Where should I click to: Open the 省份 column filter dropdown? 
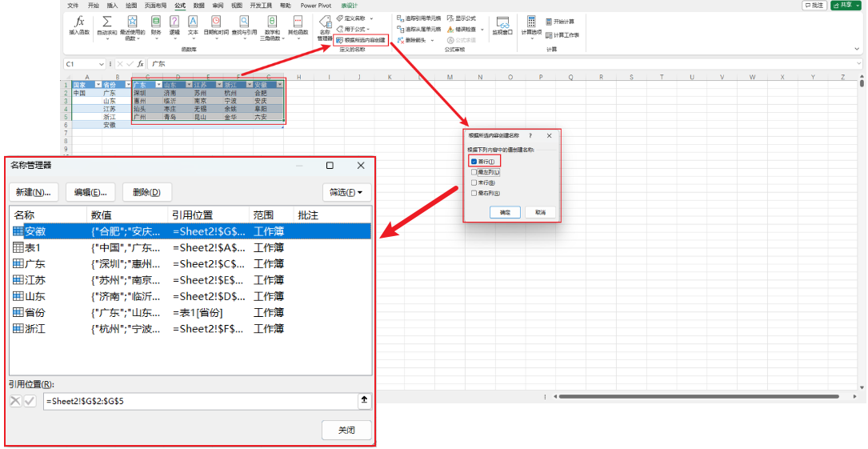coord(129,86)
